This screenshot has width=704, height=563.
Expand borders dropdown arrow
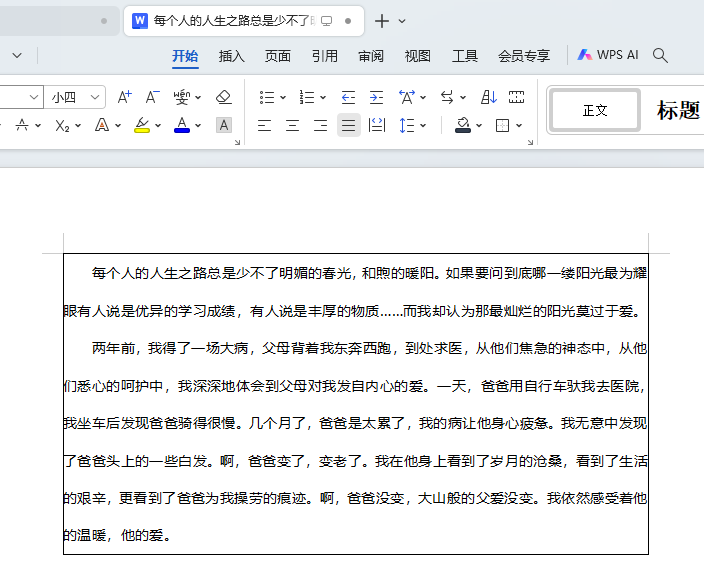pyautogui.click(x=519, y=126)
